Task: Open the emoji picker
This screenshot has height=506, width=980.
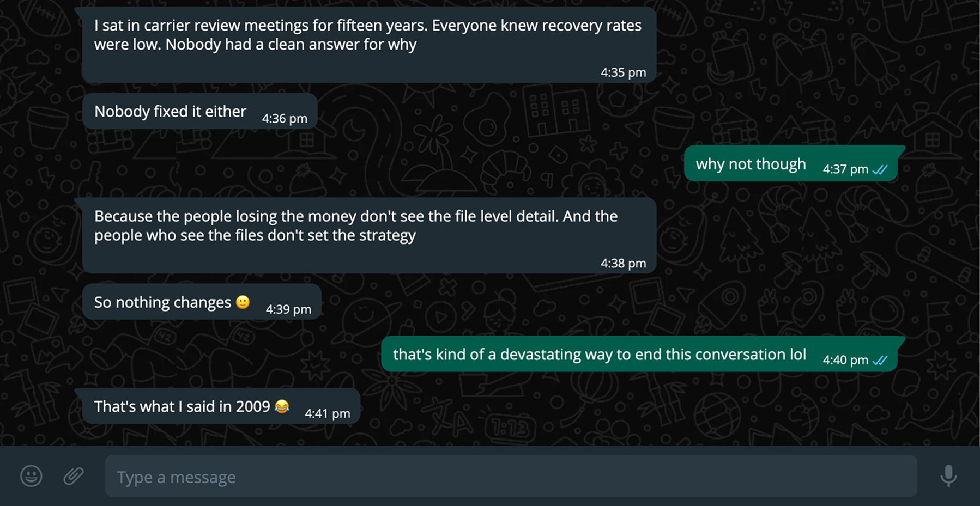Action: click(x=31, y=476)
